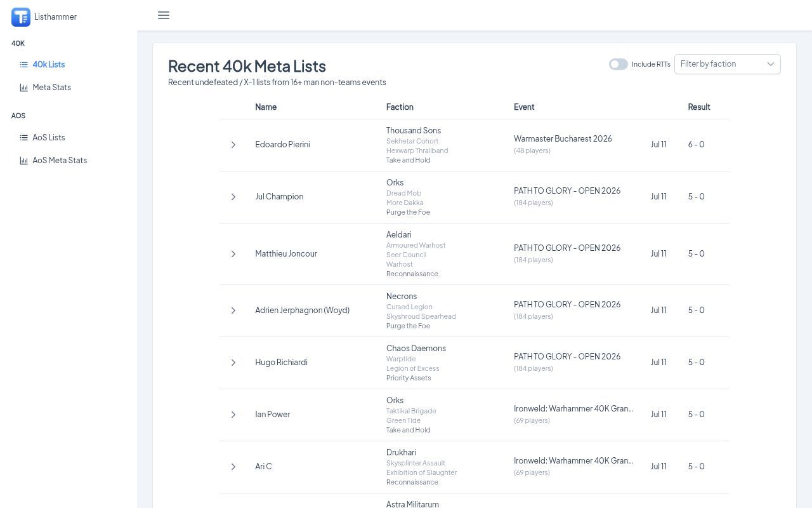The width and height of the screenshot is (812, 508).
Task: Click the 6 - 0 result
Action: [696, 144]
